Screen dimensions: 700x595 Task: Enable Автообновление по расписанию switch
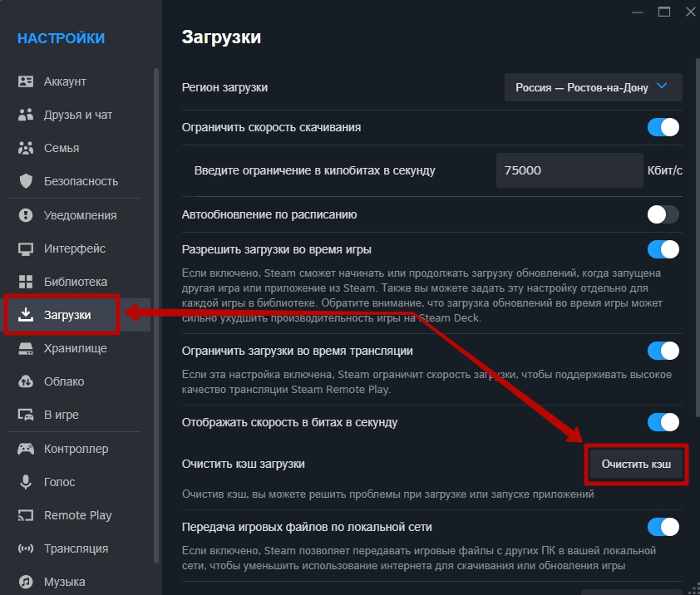663,214
